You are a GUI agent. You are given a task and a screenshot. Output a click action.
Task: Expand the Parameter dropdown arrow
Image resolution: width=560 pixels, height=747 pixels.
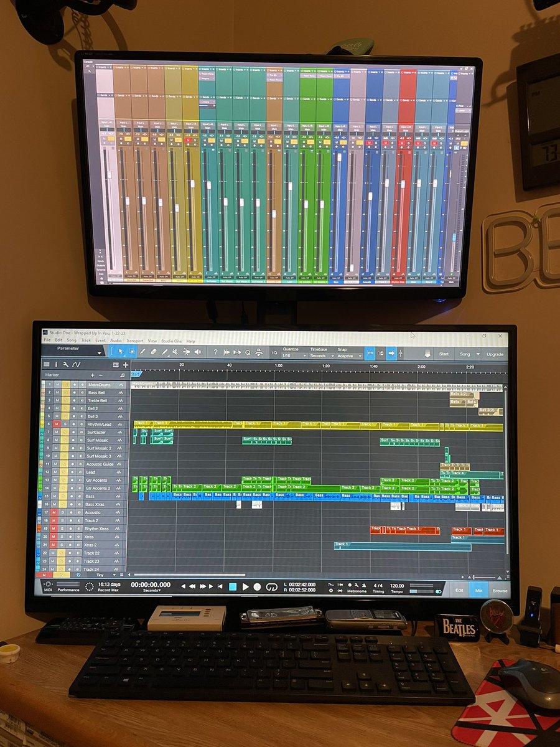click(100, 354)
